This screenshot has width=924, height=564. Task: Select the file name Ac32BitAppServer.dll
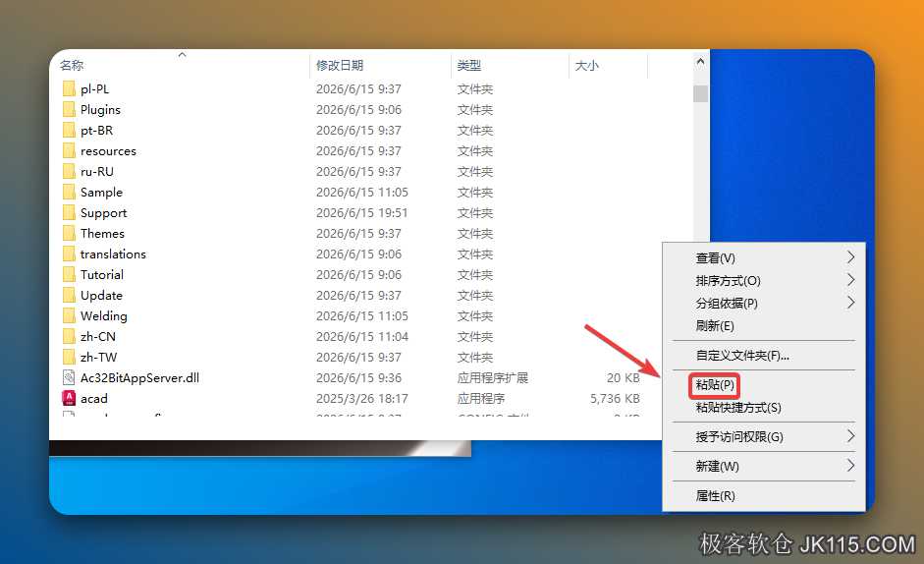[x=139, y=378]
